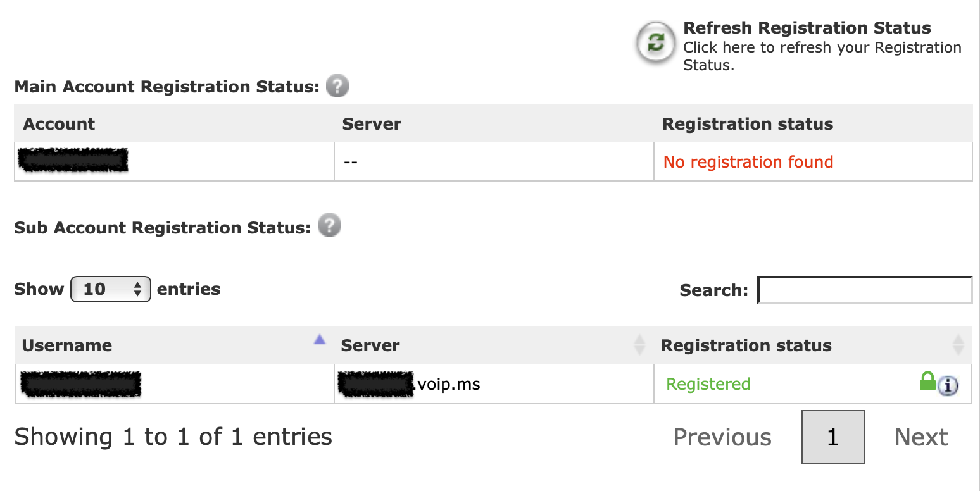The width and height of the screenshot is (980, 491).
Task: Open help for Sub Account Registration Status
Action: 329,225
